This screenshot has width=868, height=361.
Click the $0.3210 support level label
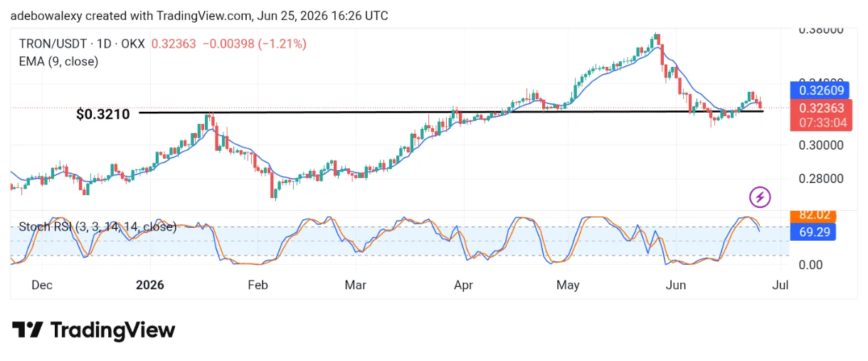tap(103, 113)
